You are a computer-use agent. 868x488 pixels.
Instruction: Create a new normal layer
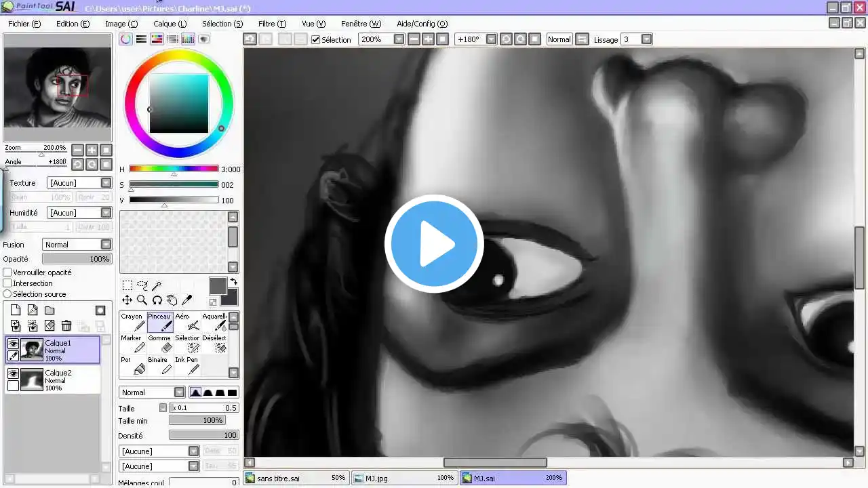pos(16,310)
